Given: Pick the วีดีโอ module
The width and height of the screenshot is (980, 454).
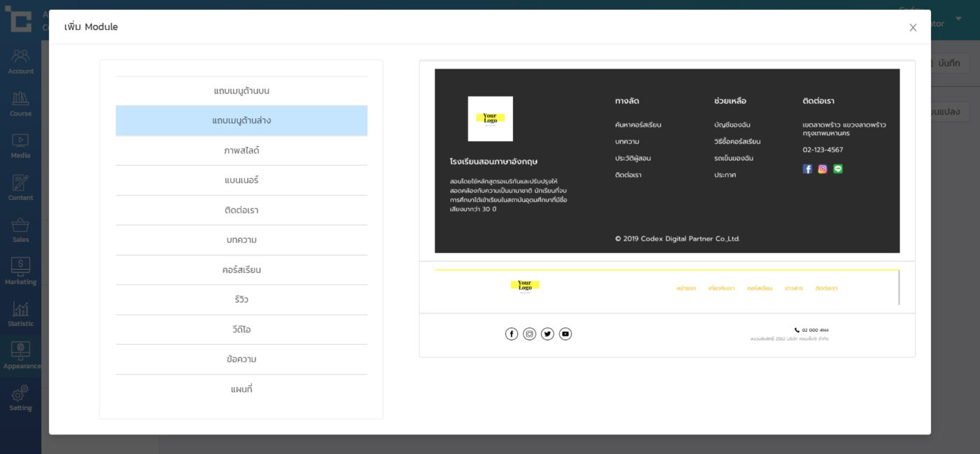Looking at the screenshot, I should [241, 329].
